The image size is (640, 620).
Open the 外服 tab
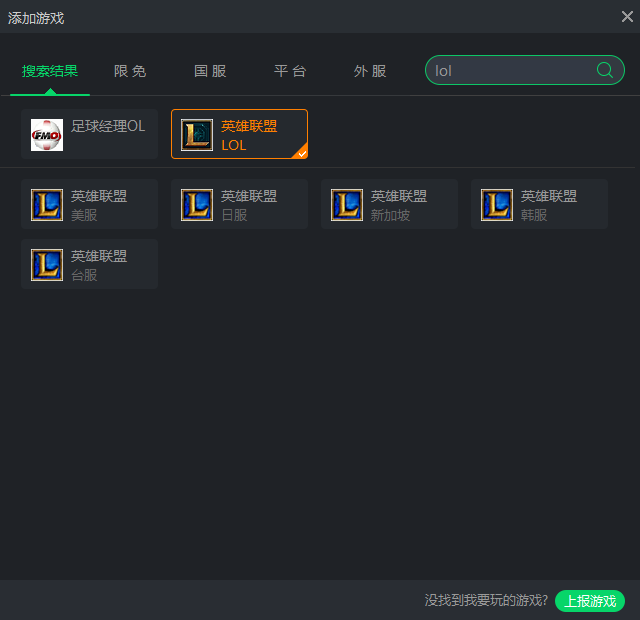pyautogui.click(x=370, y=71)
